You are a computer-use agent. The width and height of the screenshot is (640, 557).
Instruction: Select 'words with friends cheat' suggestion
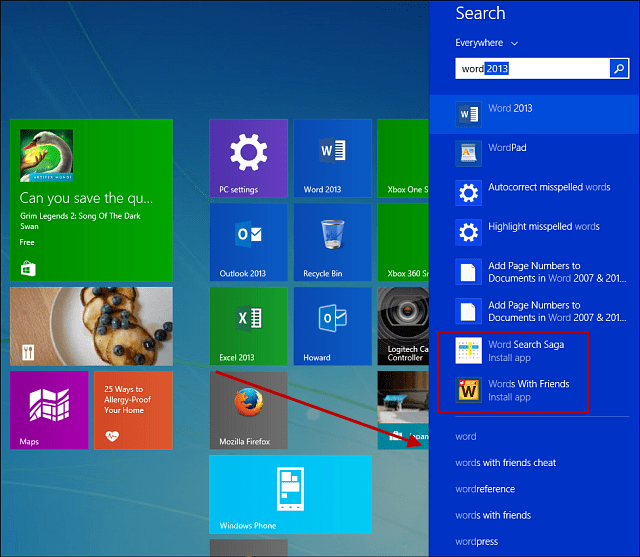point(506,463)
